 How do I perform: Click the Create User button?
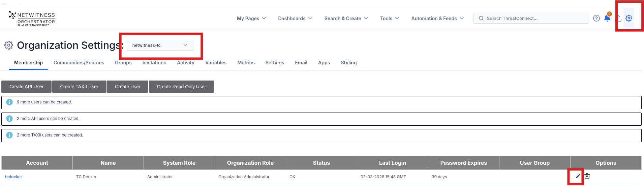(x=127, y=87)
